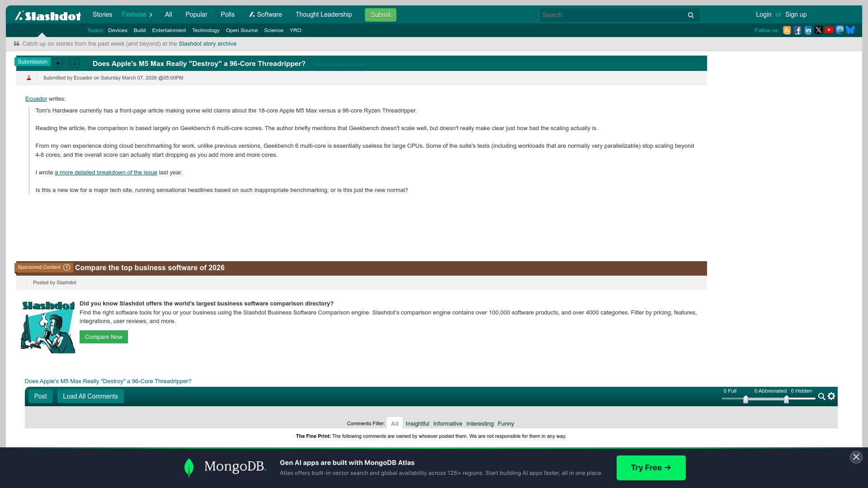Filter comments by Insightful
The image size is (868, 488).
click(417, 424)
